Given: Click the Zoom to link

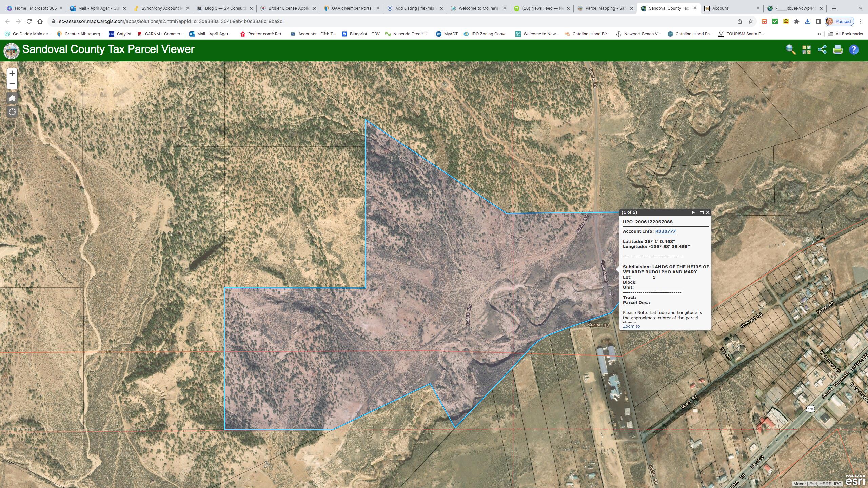Looking at the screenshot, I should click(x=631, y=327).
